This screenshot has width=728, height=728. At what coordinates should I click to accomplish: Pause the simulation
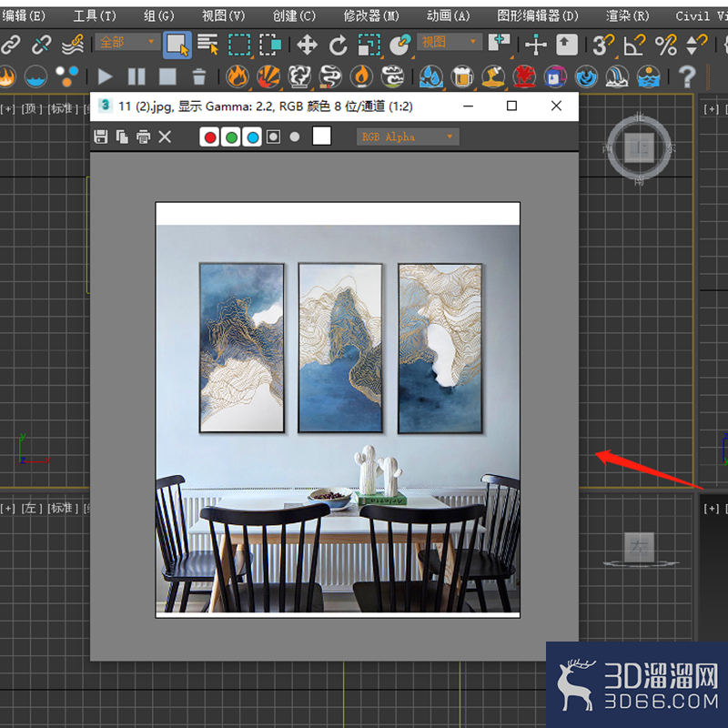tap(136, 76)
